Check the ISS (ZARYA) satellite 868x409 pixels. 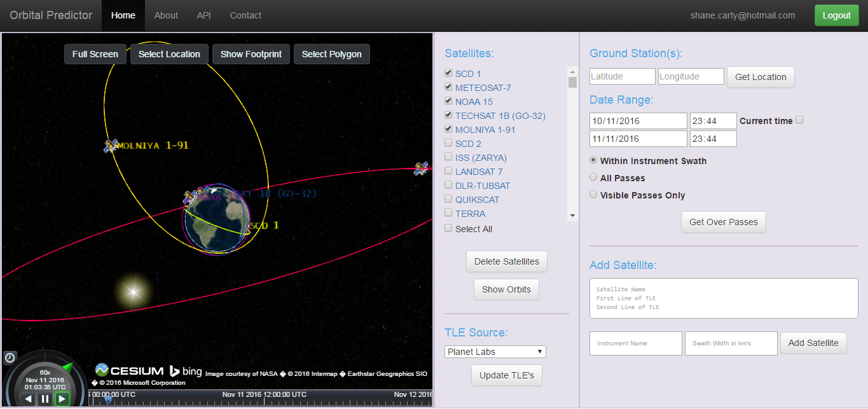click(x=448, y=156)
